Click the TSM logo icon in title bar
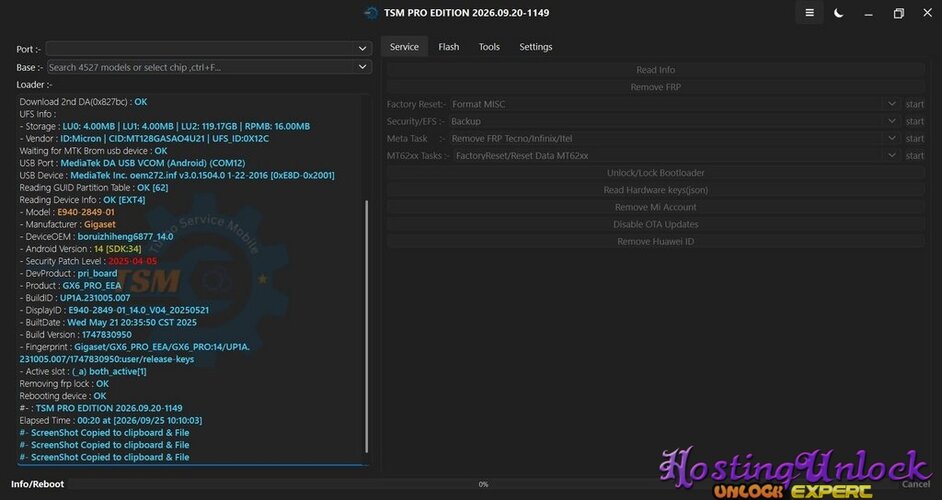Image resolution: width=942 pixels, height=500 pixels. (371, 13)
